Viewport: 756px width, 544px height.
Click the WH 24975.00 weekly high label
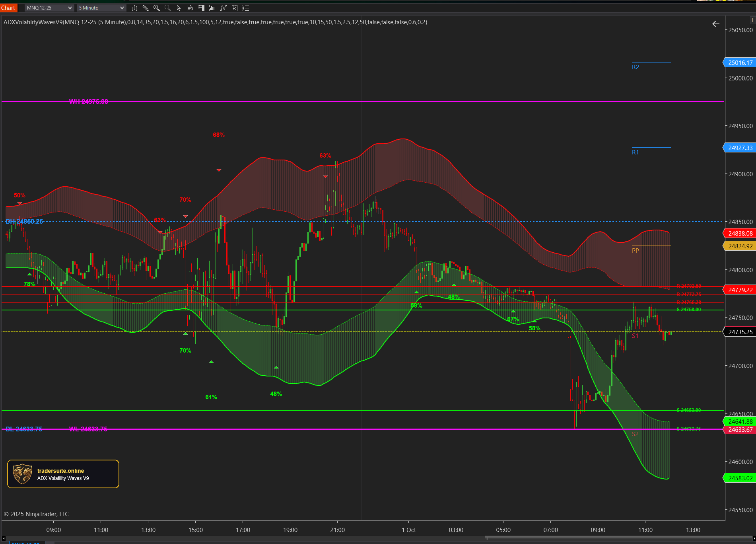(88, 101)
